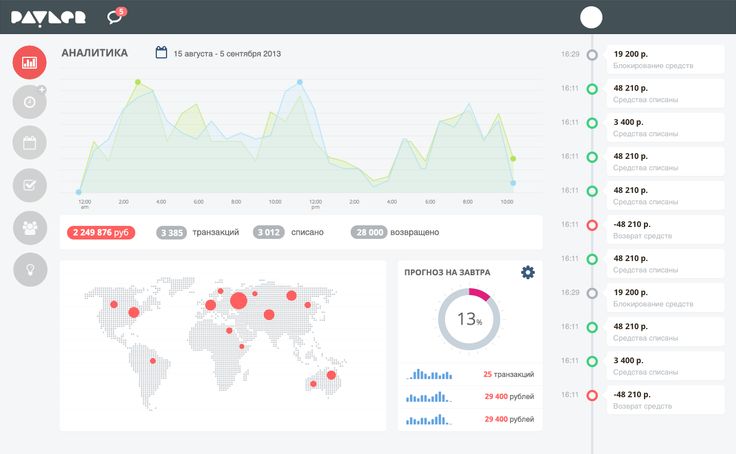Image resolution: width=736 pixels, height=454 pixels.
Task: Select the 3 012 списано stat
Action: [x=288, y=233]
